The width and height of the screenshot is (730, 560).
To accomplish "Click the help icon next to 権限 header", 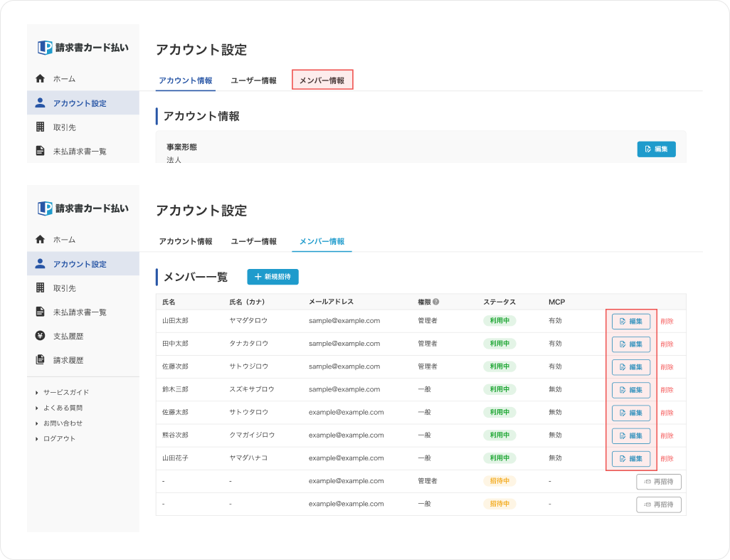I will click(435, 302).
